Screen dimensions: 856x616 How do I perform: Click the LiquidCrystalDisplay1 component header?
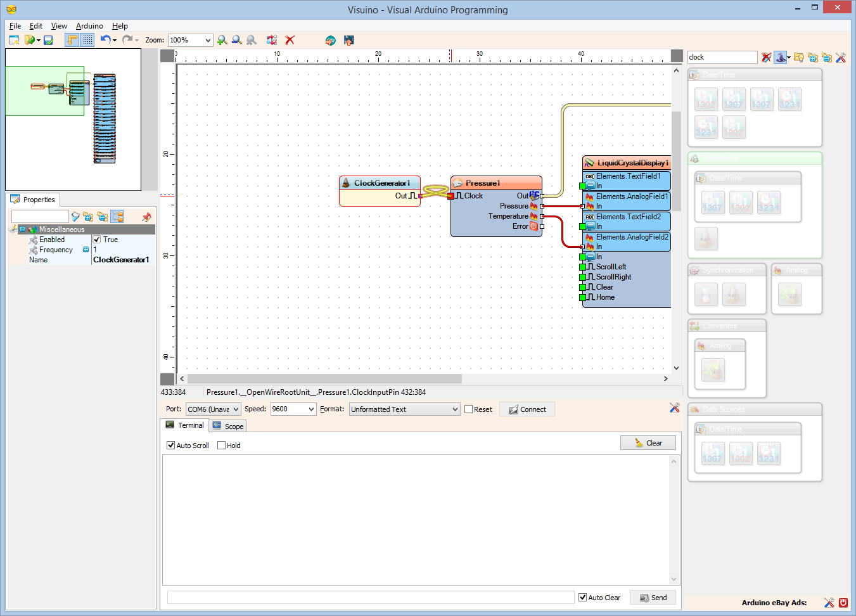627,163
